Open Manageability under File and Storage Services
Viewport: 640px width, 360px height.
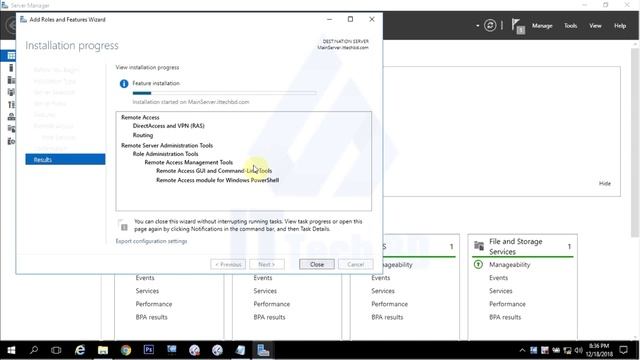point(509,264)
